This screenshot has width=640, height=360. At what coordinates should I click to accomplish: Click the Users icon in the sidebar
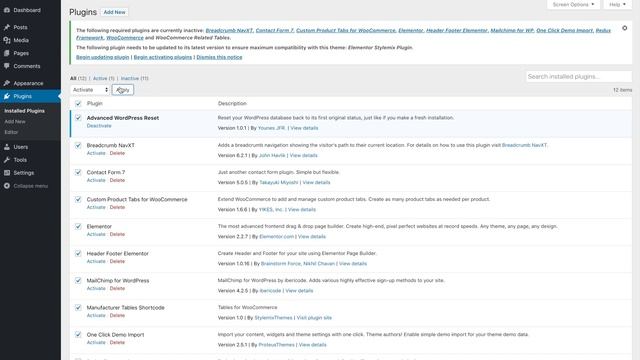pyautogui.click(x=7, y=147)
